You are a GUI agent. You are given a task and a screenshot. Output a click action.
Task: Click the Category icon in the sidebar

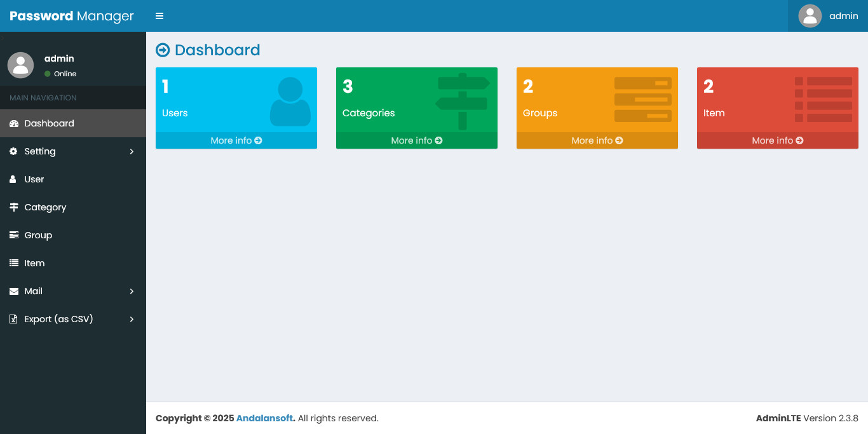point(13,207)
